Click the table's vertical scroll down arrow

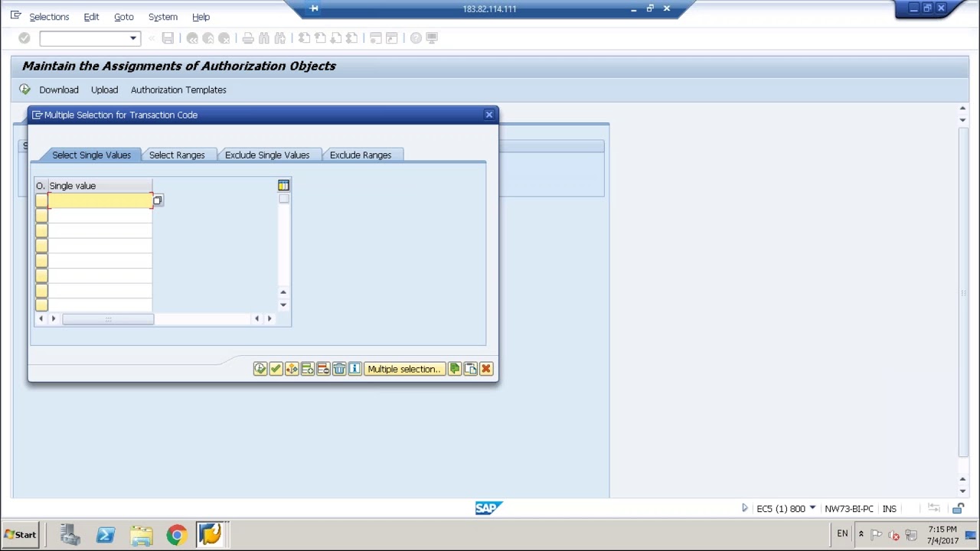pos(283,305)
